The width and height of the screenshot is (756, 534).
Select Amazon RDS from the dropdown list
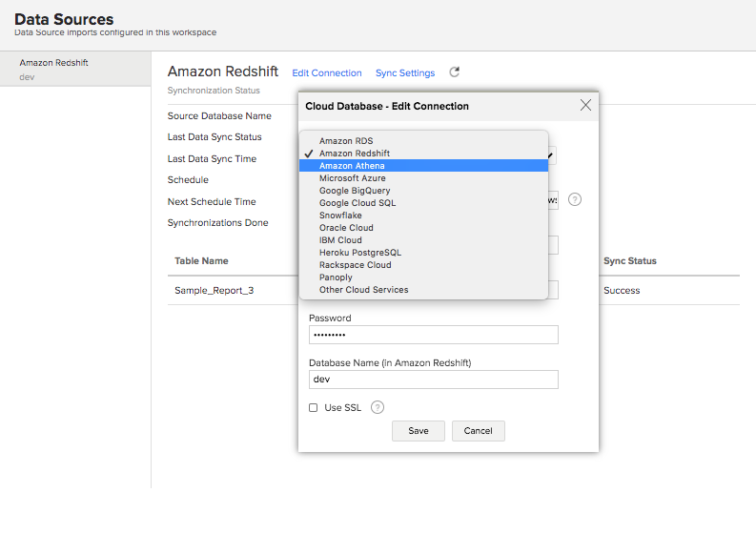point(424,141)
